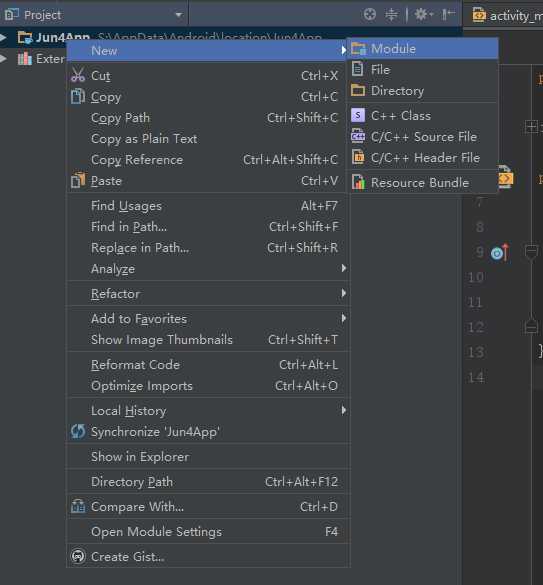Viewport: 543px width, 585px height.
Task: Click the Directory folder icon in submenu
Action: (x=358, y=91)
